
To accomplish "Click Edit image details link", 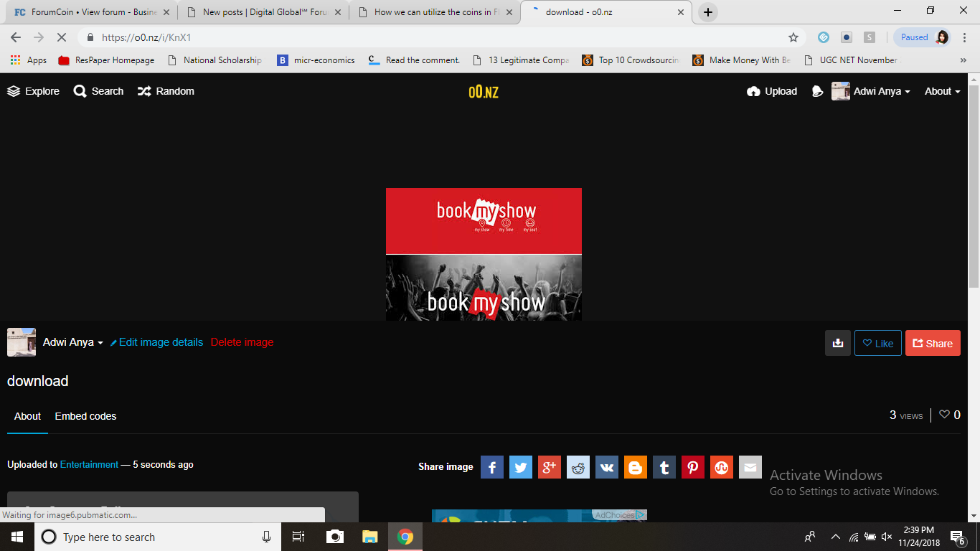I will 156,342.
